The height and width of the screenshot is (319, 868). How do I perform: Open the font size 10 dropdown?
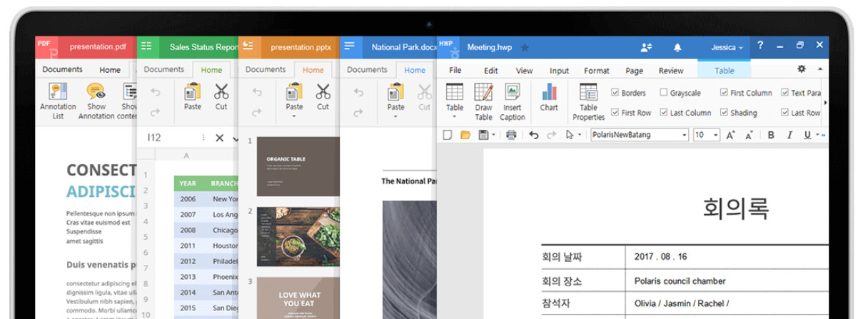(716, 135)
